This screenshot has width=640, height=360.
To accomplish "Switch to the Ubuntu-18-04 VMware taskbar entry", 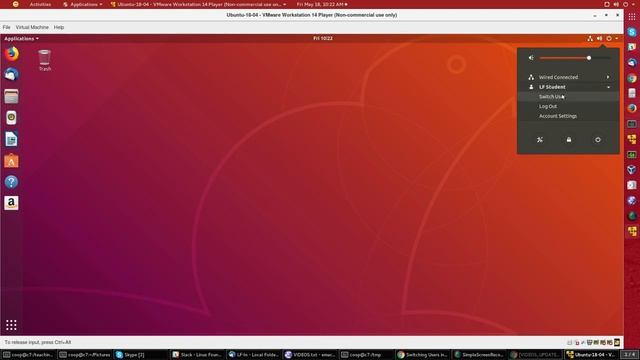I will point(592,355).
